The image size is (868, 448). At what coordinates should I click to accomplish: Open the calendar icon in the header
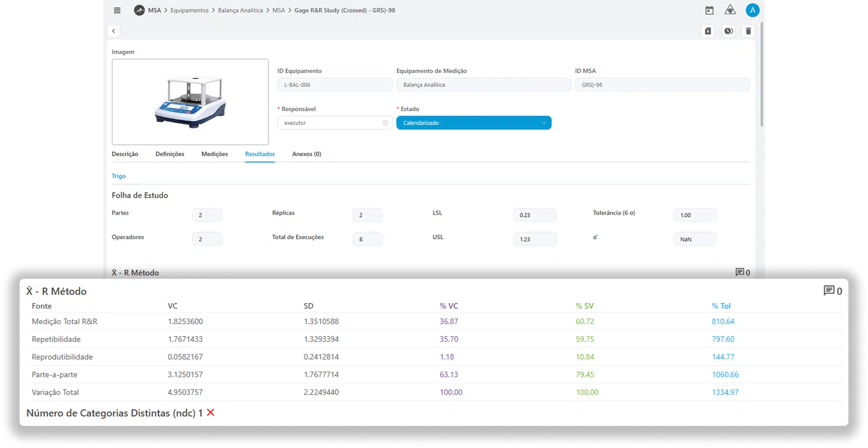709,11
